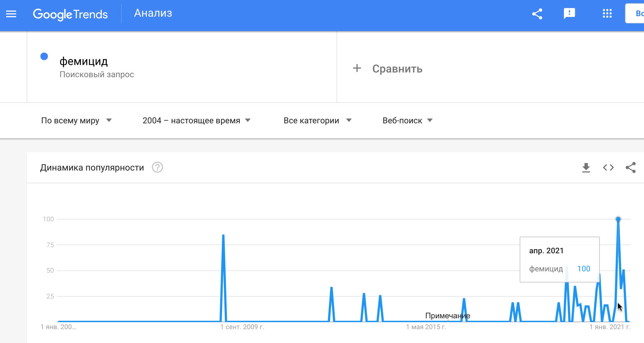The width and height of the screenshot is (644, 343).
Task: Expand the Все категории dropdown
Action: coord(318,121)
